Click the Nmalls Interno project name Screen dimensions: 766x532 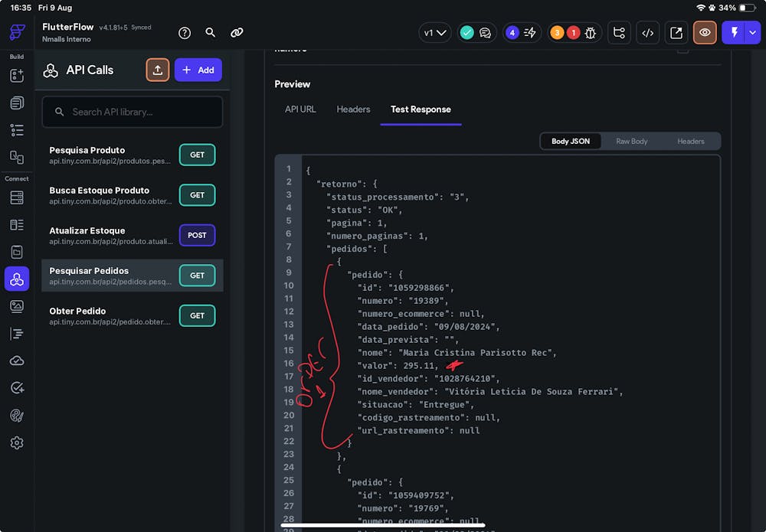[x=67, y=39]
